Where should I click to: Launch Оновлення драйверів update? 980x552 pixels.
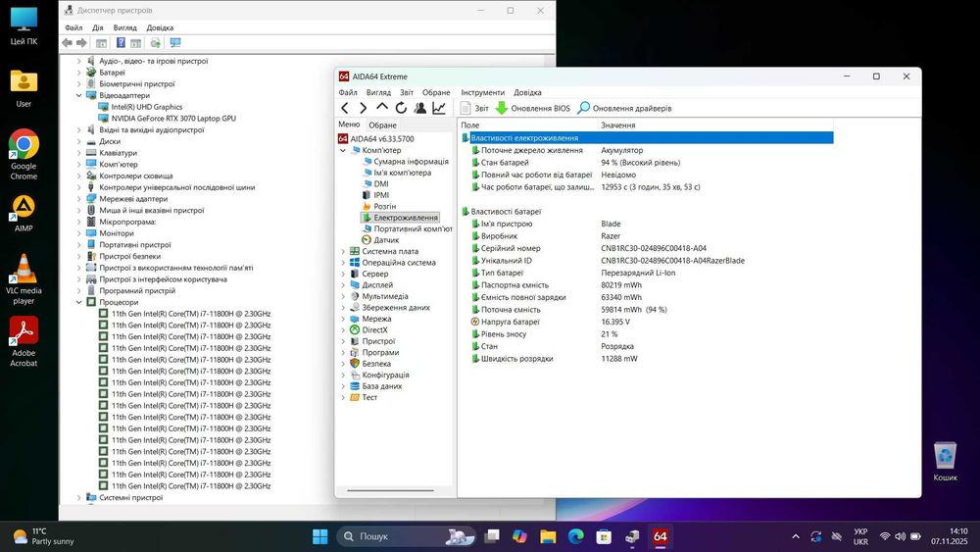coord(624,108)
